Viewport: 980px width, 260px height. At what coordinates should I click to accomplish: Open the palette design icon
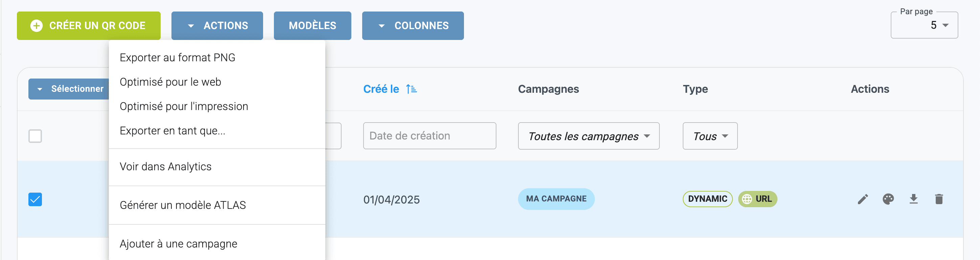888,199
